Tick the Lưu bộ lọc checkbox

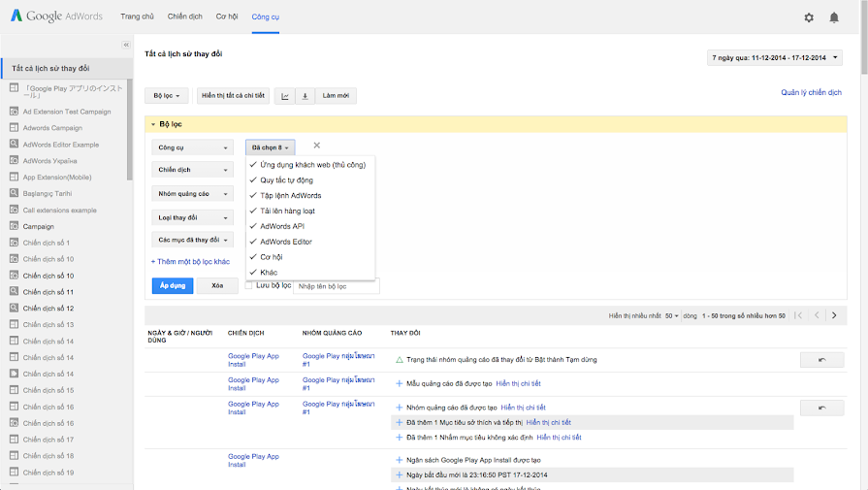(x=249, y=285)
